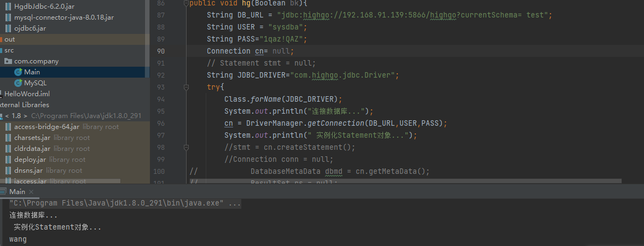Click the java.exe command line link in console
This screenshot has width=644, height=246.
125,203
